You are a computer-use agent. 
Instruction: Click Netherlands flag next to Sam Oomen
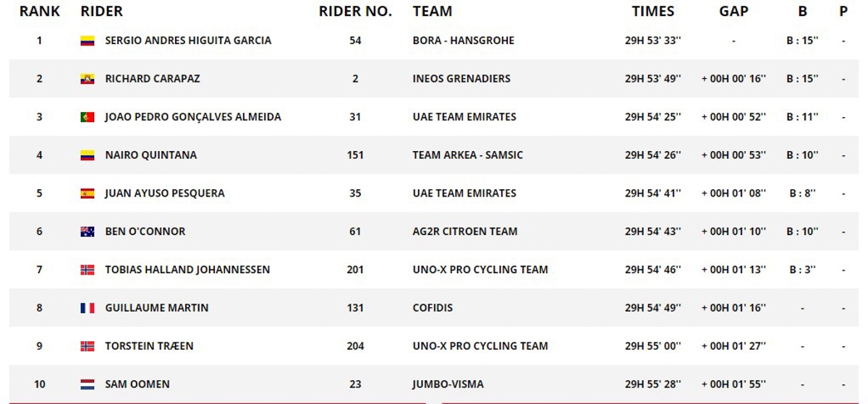point(88,384)
